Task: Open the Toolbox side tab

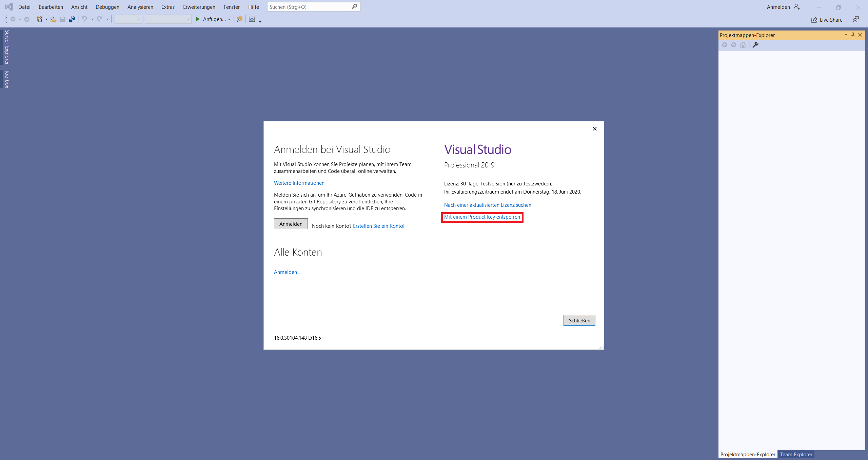Action: (x=7, y=79)
